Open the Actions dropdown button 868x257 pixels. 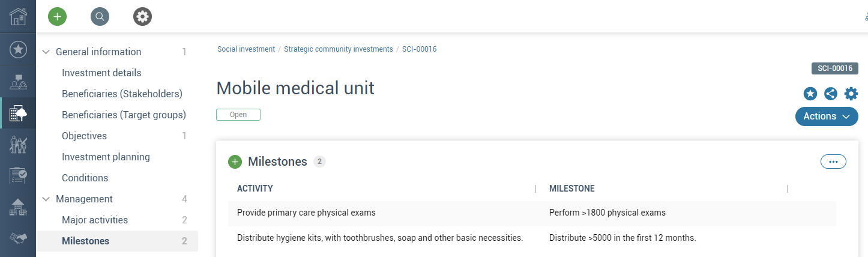click(827, 116)
